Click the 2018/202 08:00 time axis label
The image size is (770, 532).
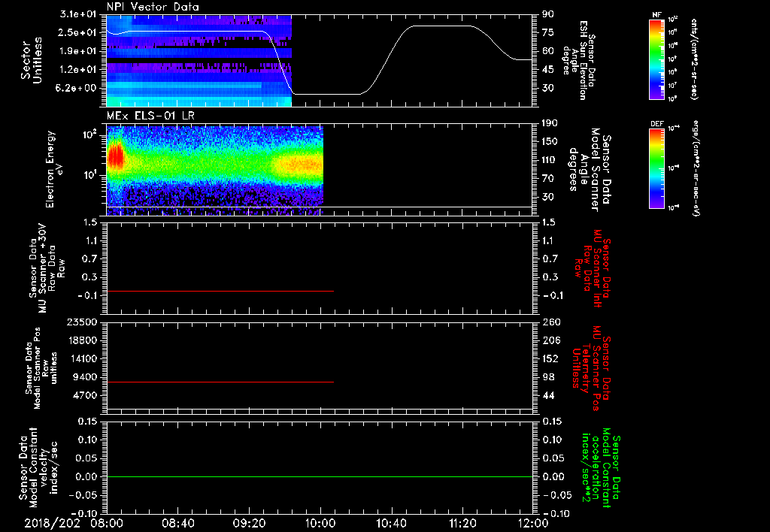coord(75,523)
